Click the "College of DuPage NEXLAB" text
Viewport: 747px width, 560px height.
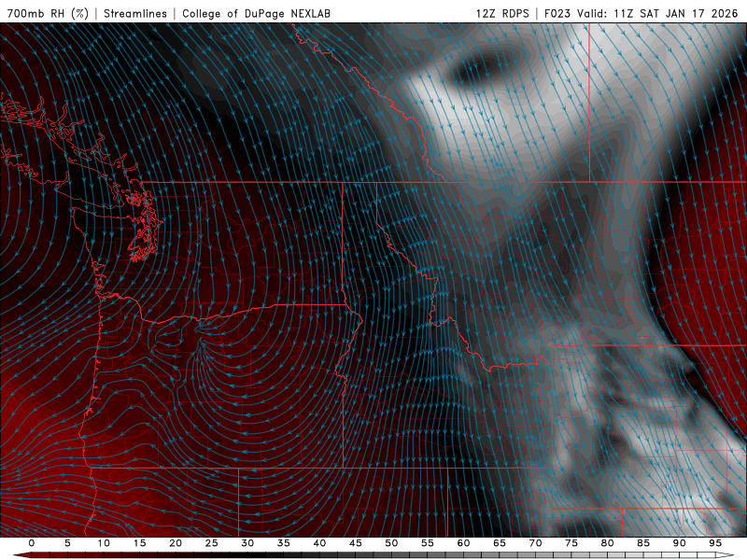256,13
